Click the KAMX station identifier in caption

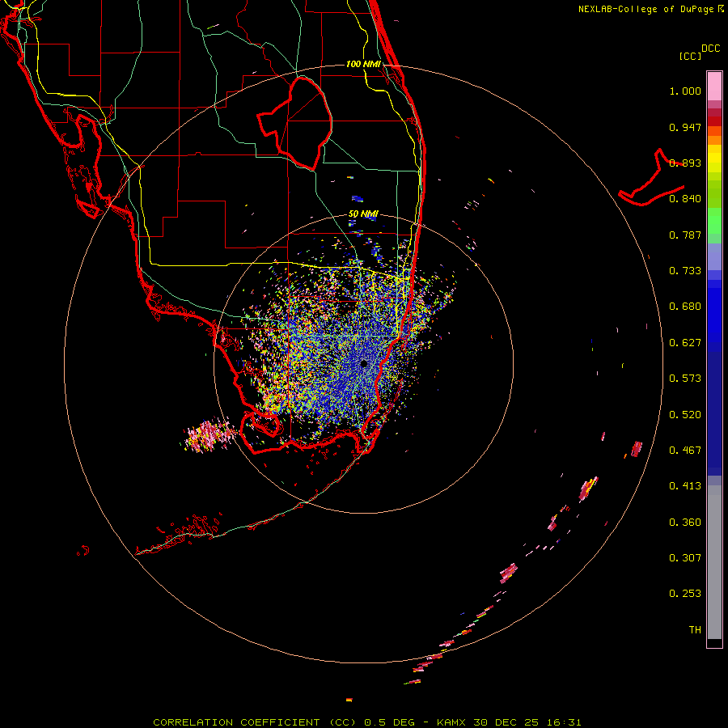point(451,722)
